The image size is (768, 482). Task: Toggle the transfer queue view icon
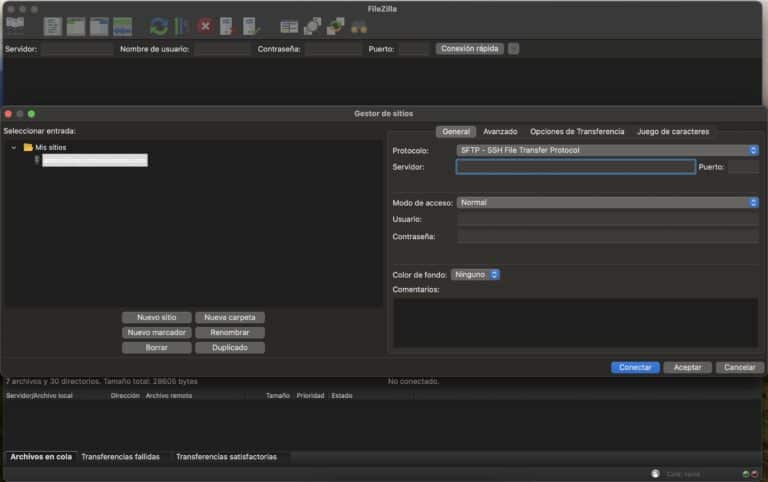[122, 26]
